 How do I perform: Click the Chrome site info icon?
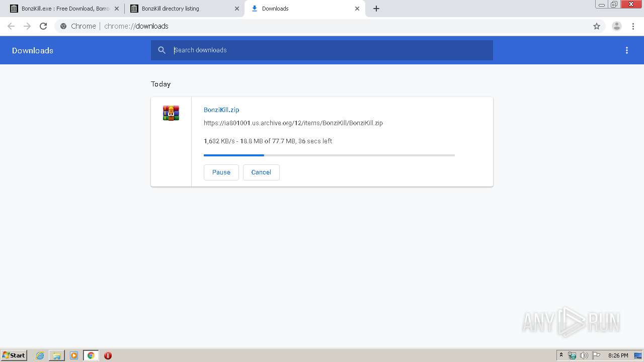(x=63, y=26)
